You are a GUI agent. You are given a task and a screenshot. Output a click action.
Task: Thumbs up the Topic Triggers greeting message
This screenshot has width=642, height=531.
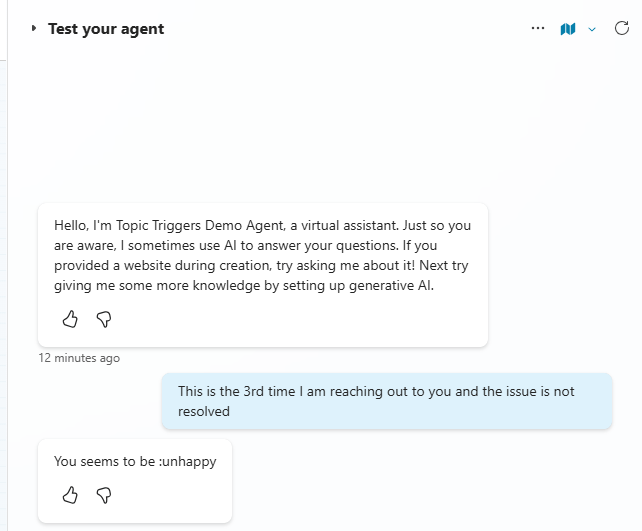[x=70, y=319]
